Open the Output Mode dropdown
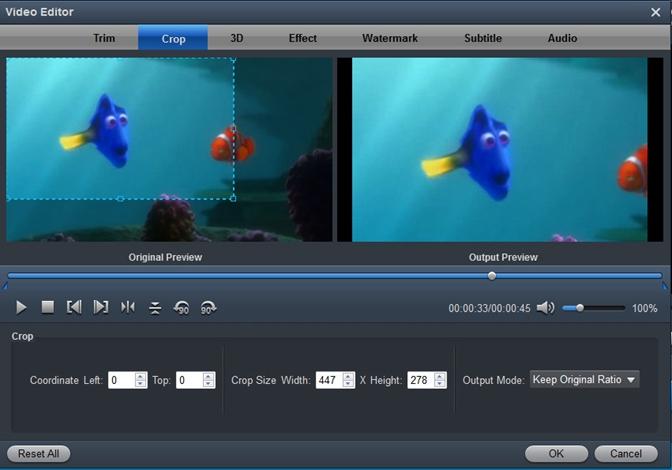This screenshot has width=672, height=470. tap(585, 380)
